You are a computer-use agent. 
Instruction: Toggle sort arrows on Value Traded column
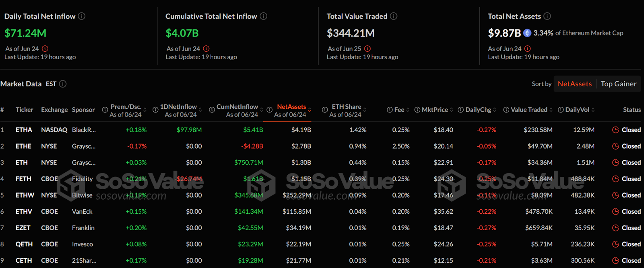point(551,110)
